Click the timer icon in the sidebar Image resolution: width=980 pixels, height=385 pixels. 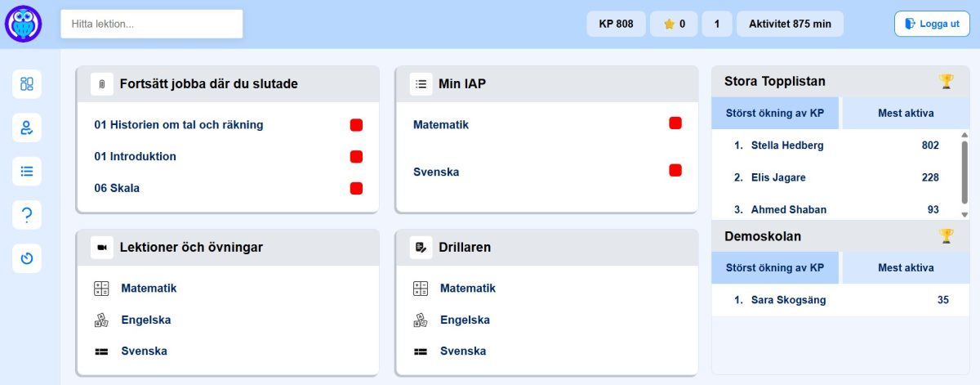pos(27,258)
